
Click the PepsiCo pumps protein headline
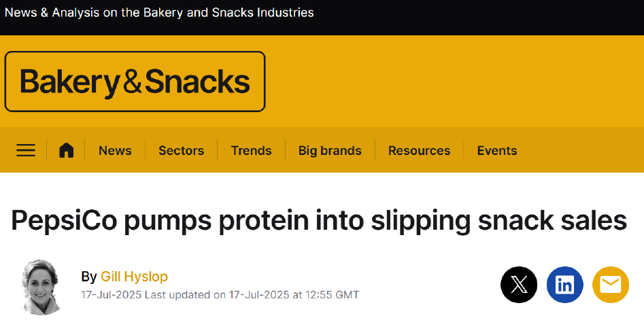coord(319,220)
